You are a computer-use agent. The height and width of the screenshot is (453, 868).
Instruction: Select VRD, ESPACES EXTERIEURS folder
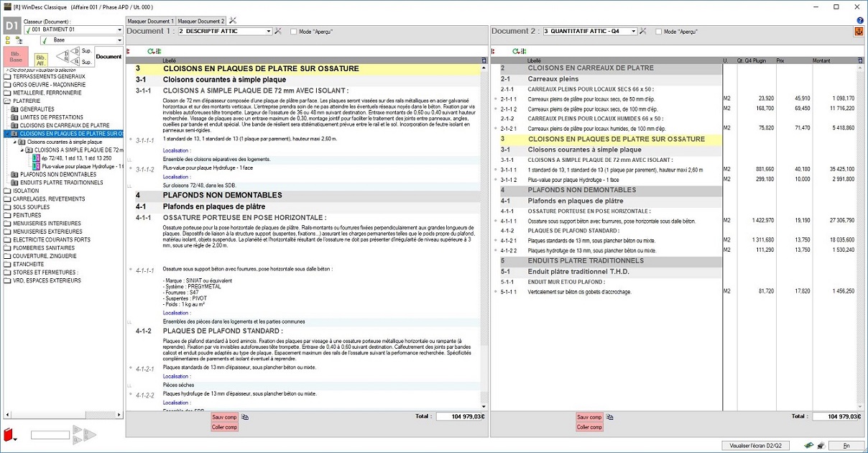(x=43, y=281)
